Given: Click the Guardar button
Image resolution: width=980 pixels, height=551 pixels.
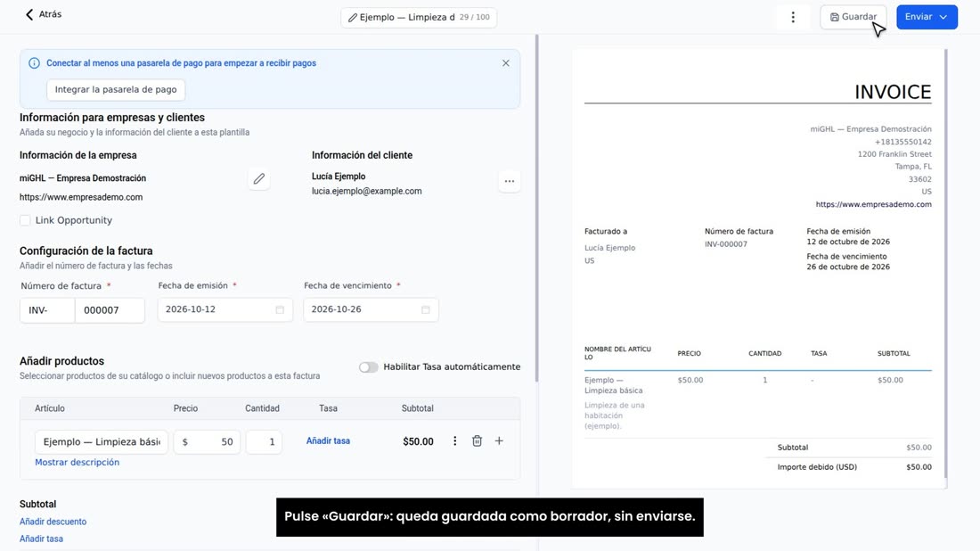Looking at the screenshot, I should click(x=853, y=17).
